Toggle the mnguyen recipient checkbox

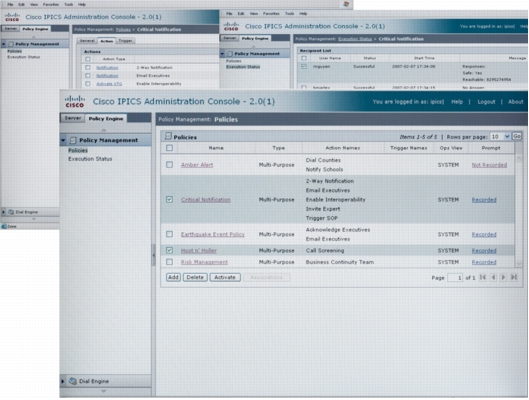[x=304, y=66]
